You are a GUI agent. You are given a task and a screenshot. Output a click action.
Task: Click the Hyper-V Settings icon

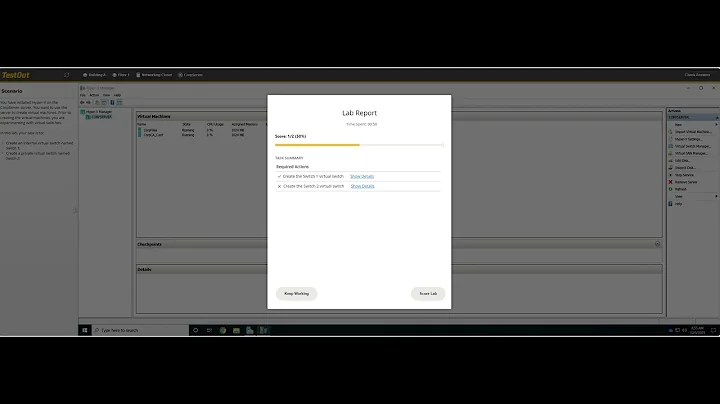tap(670, 139)
